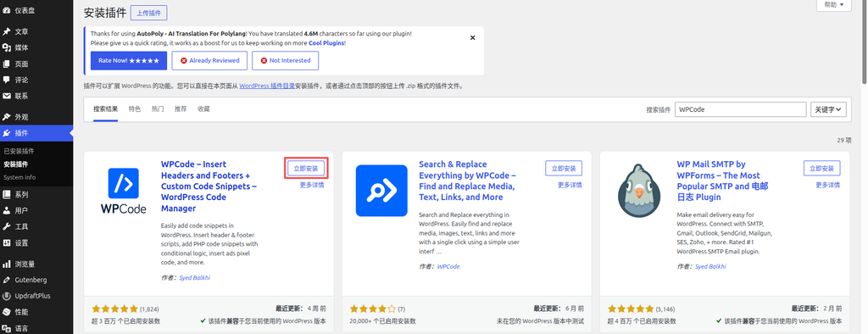Click the Comments bubble icon
Screen dimensions: 868x334
(7, 80)
